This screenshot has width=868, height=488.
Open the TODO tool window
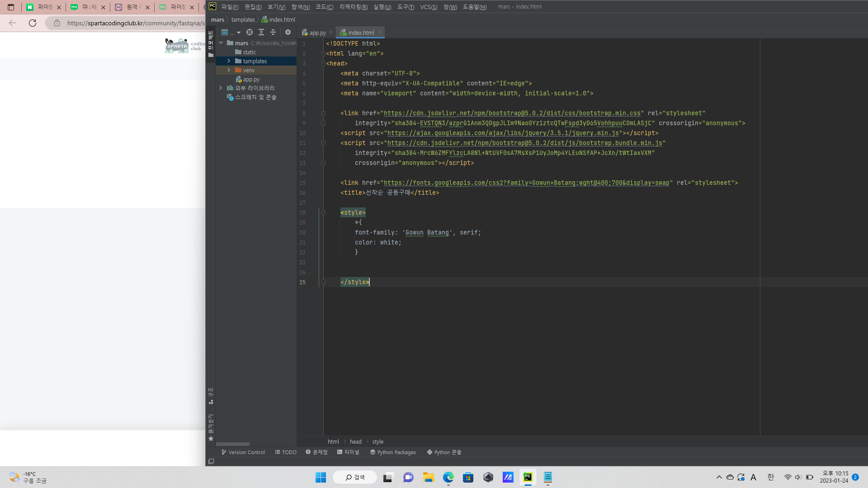pos(286,452)
